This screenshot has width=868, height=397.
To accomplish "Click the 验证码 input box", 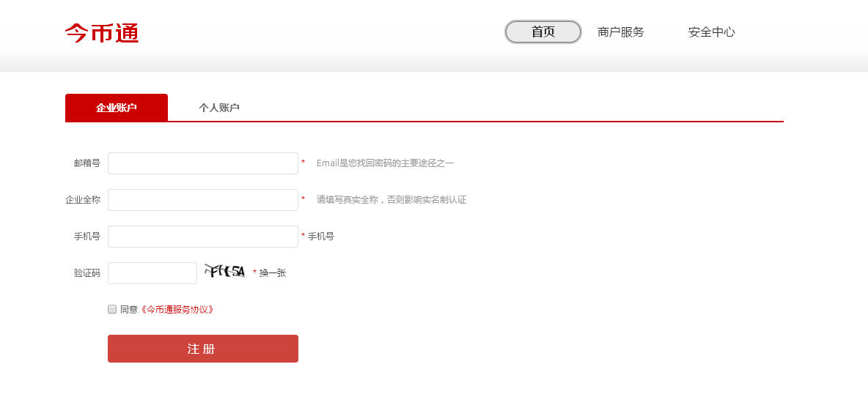I will 152,273.
